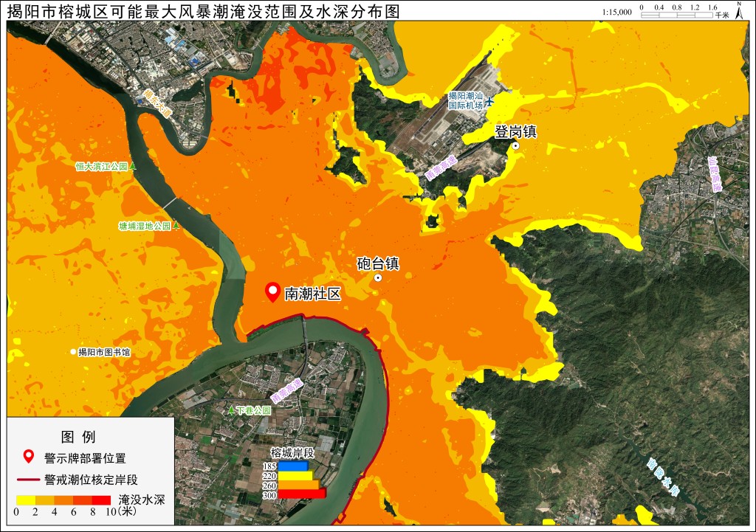The image size is (756, 532).
Task: Click the 汕昆高速 road label
Action: point(715,174)
